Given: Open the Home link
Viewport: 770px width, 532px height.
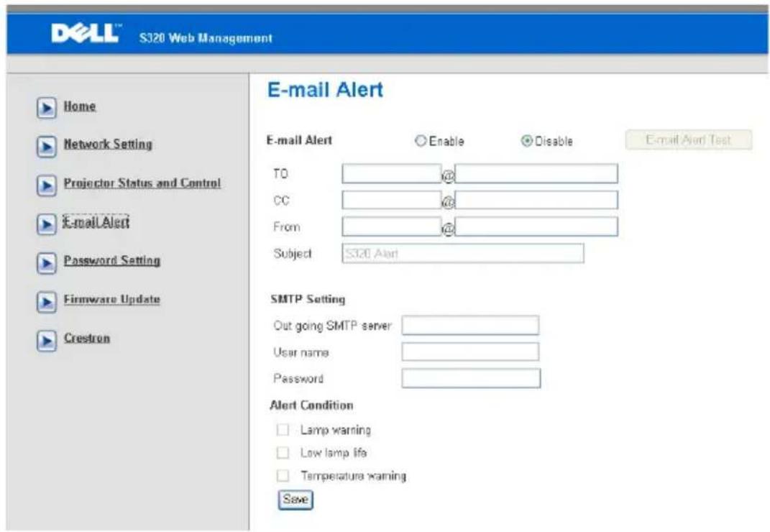Looking at the screenshot, I should pos(80,106).
